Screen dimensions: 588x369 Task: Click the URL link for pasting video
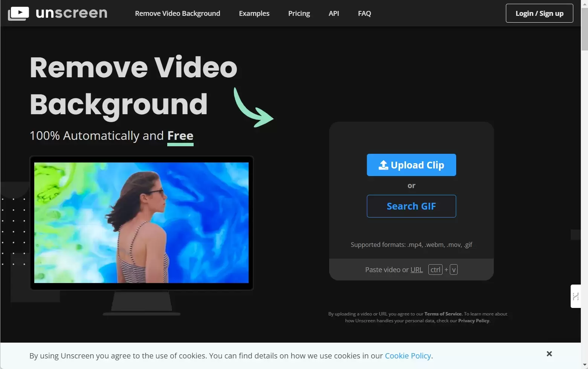(x=417, y=269)
